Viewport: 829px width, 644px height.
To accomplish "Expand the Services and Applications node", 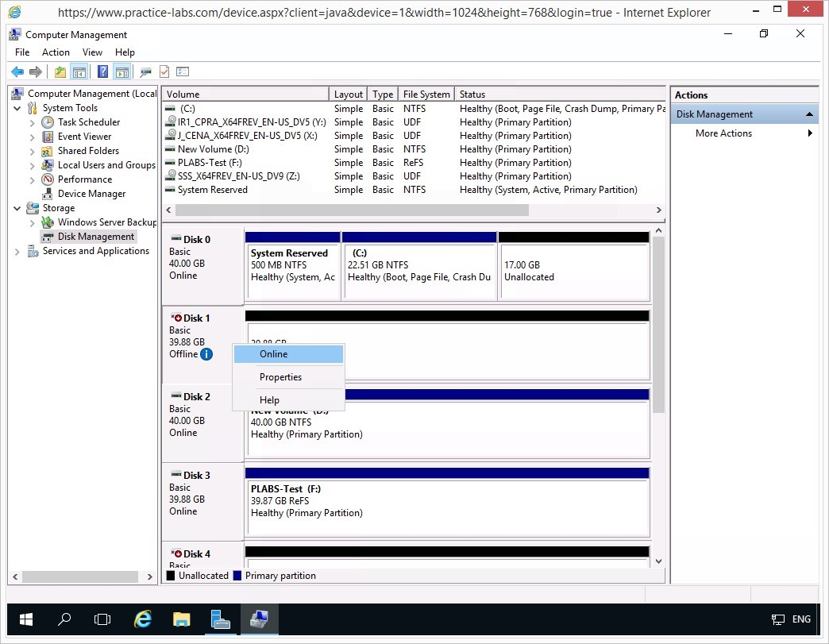I will coord(17,252).
